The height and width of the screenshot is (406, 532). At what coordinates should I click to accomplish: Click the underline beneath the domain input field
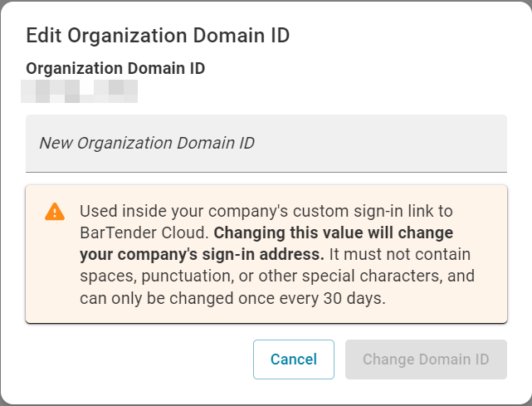click(266, 172)
